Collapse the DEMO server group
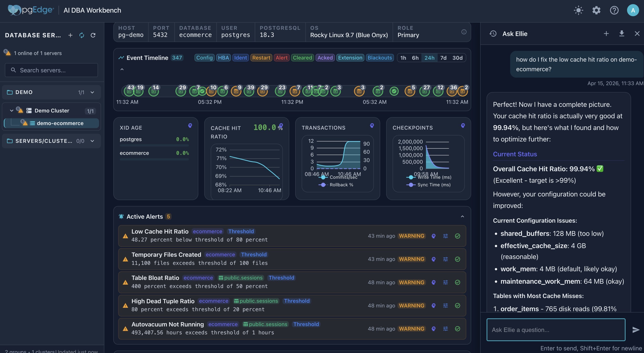 92,92
